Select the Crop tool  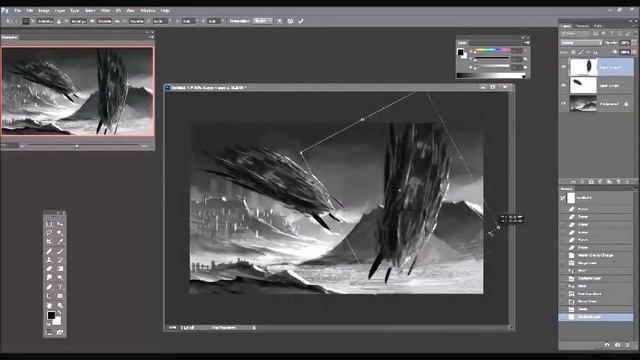[49, 242]
